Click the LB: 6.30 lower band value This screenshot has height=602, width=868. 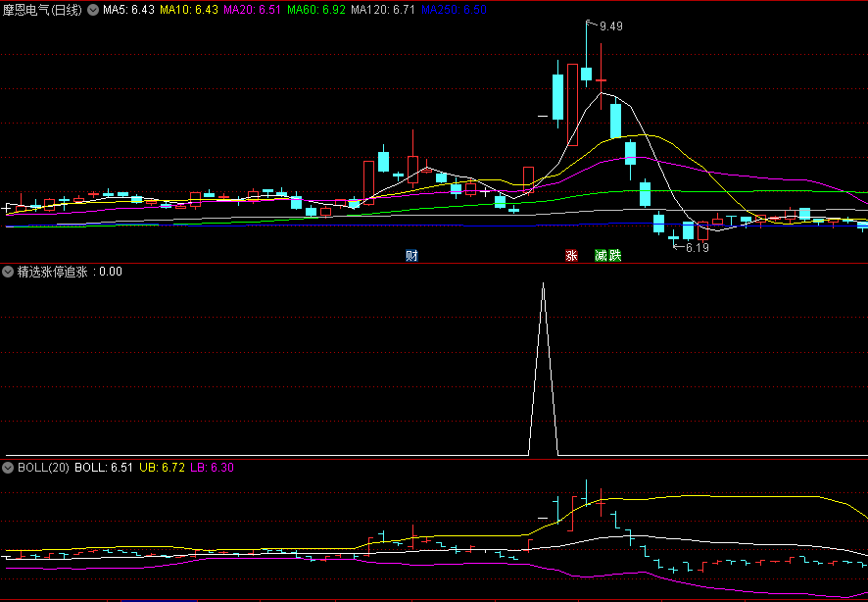212,468
